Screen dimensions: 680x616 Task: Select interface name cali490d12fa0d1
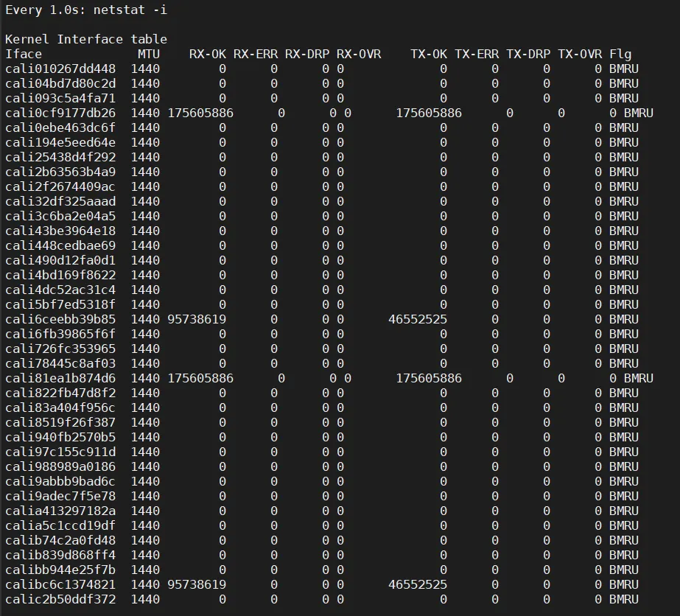(x=60, y=261)
